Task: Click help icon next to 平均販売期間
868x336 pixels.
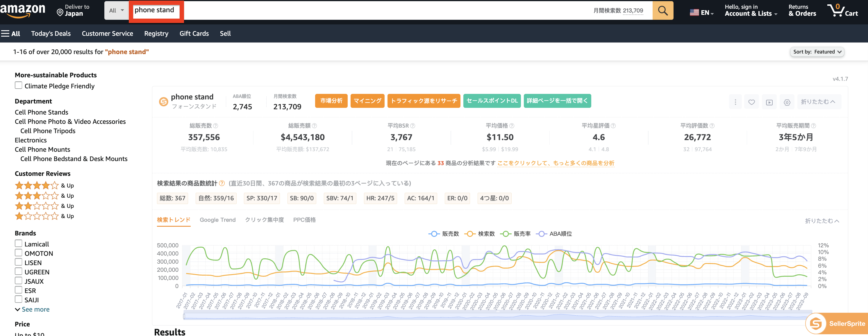Action: pyautogui.click(x=813, y=126)
